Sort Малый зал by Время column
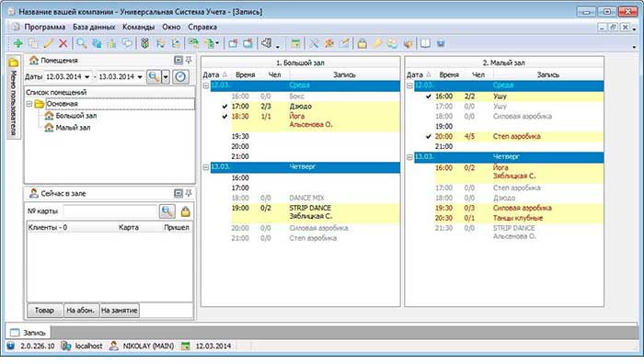 (449, 74)
